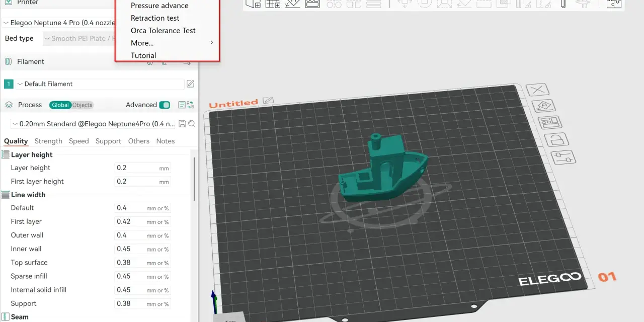Switch to the Speed tab
644x322 pixels.
[x=78, y=141]
